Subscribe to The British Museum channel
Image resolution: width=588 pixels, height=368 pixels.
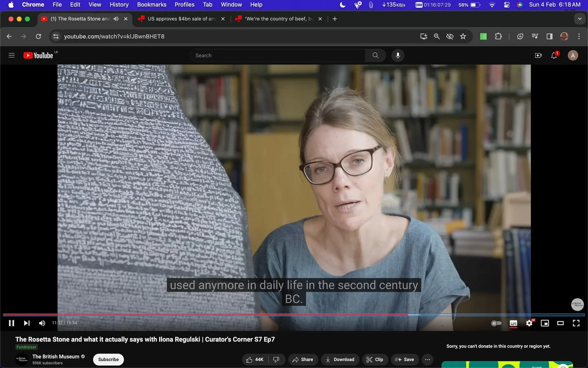(108, 360)
